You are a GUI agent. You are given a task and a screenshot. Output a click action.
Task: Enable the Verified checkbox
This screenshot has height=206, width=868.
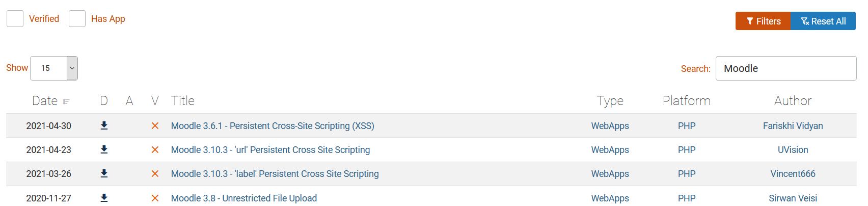point(15,19)
